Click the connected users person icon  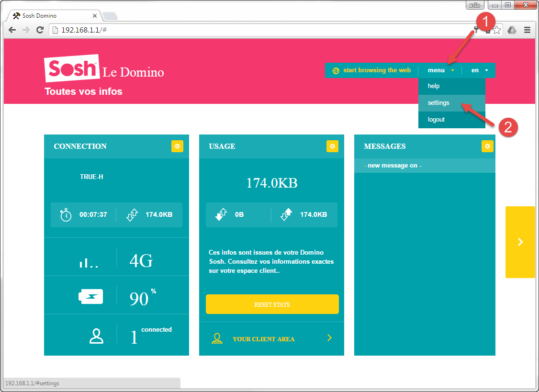click(x=96, y=336)
